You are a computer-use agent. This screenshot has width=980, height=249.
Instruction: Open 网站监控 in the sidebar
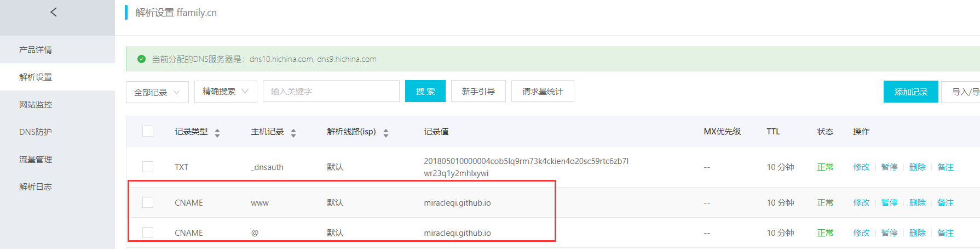[36, 105]
